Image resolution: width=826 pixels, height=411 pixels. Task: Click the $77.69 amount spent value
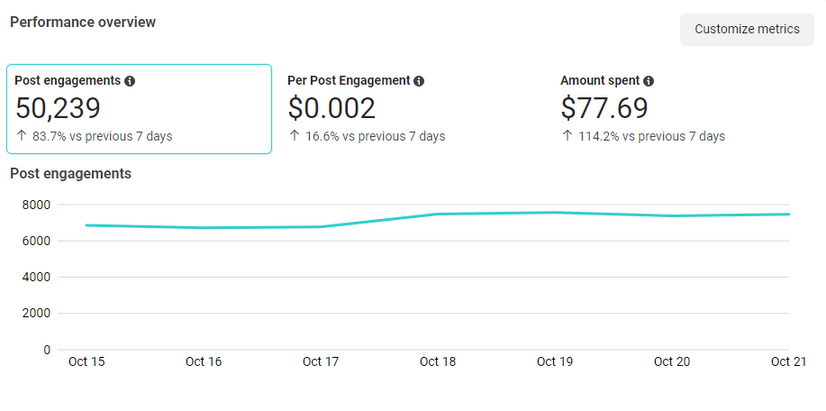(604, 108)
